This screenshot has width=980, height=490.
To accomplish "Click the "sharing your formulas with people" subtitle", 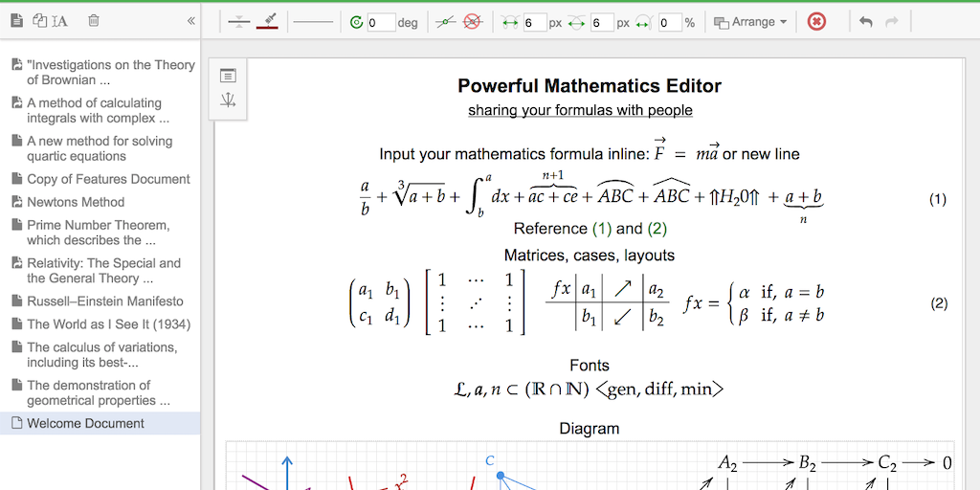I will click(x=580, y=111).
